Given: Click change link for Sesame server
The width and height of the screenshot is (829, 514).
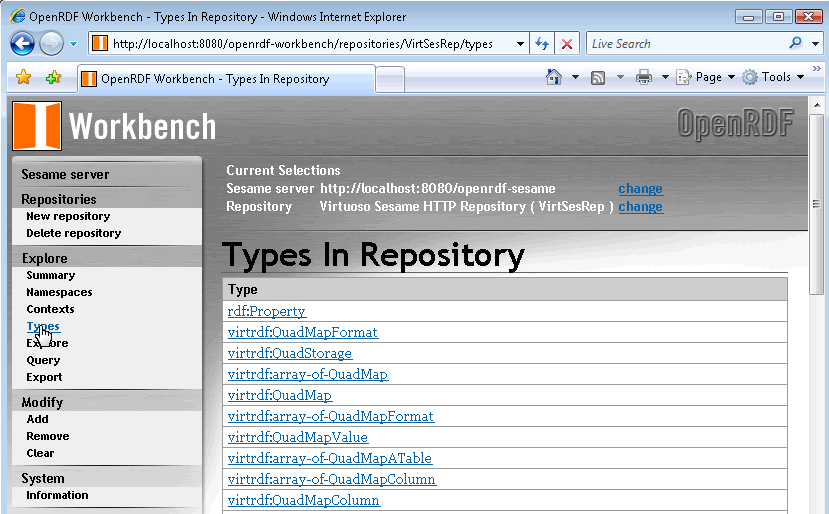Looking at the screenshot, I should pyautogui.click(x=640, y=188).
